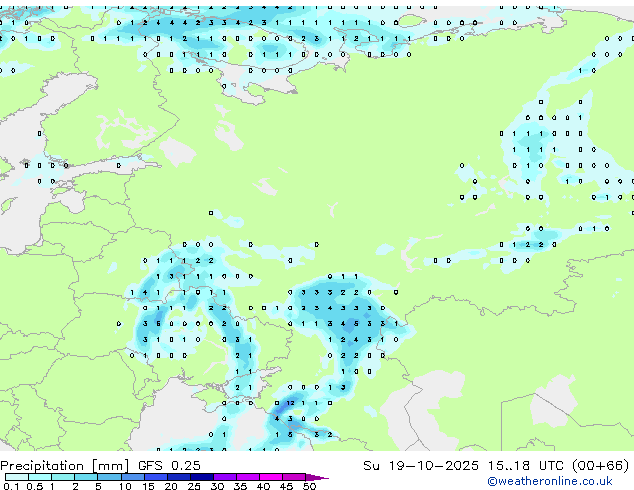Click the 45–50 mm legend color swatch

coord(294,477)
